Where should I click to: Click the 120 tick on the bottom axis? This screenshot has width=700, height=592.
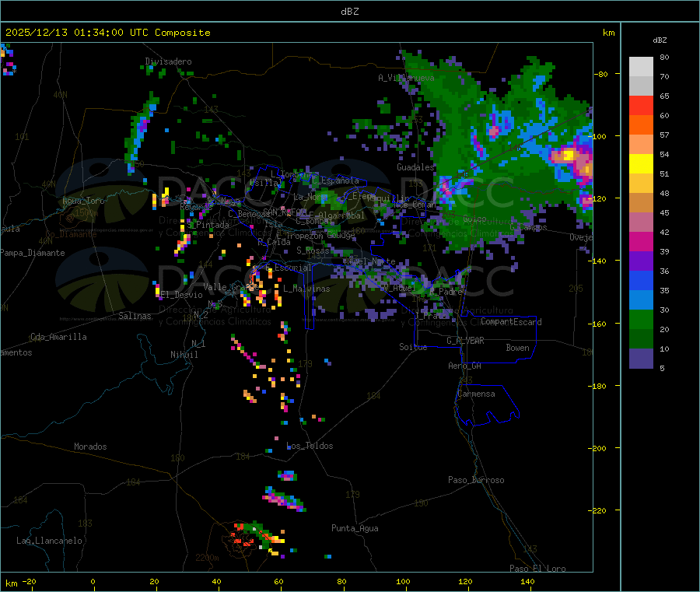(x=465, y=581)
